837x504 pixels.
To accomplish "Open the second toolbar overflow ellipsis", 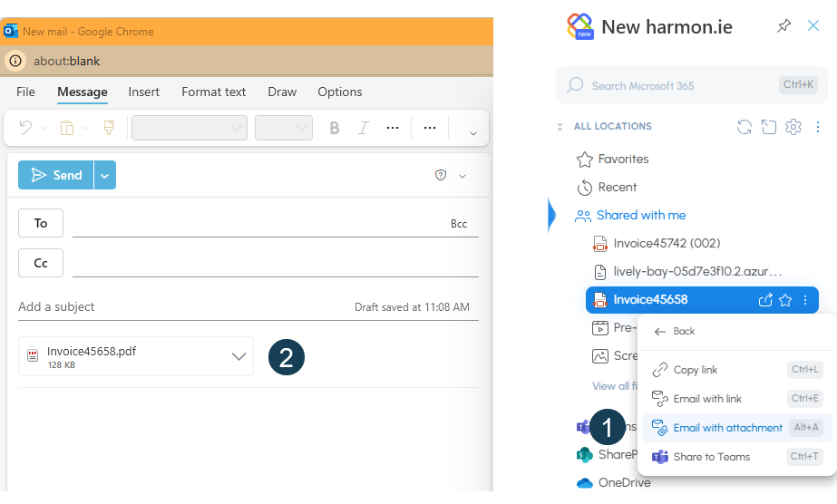I will tap(430, 128).
